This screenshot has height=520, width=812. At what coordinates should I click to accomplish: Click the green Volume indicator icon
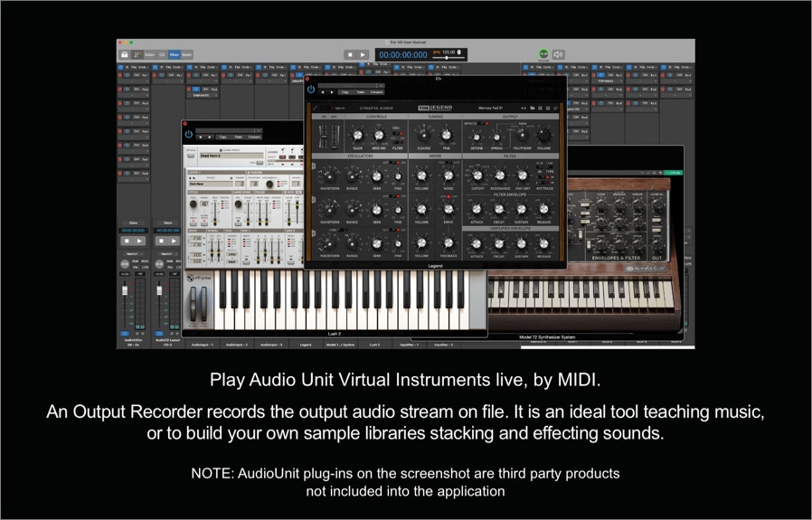click(x=543, y=54)
